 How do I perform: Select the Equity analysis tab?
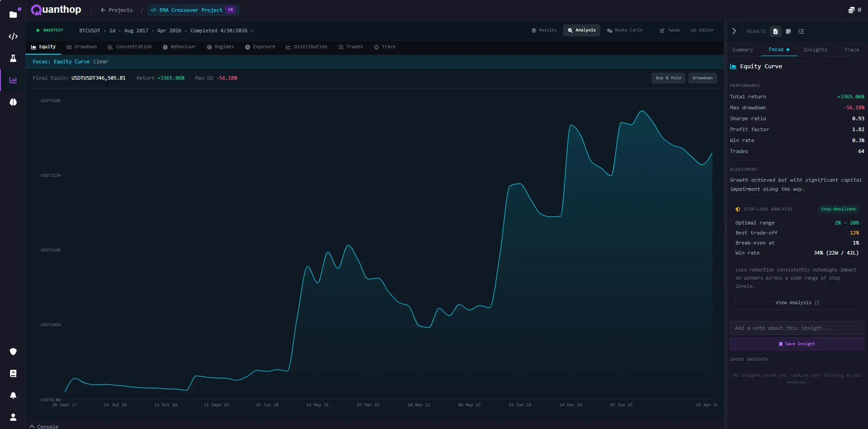coord(43,47)
